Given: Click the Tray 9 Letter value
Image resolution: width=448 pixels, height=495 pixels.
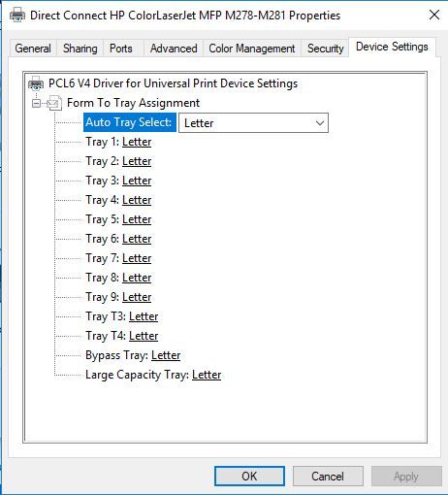Looking at the screenshot, I should pos(137,297).
